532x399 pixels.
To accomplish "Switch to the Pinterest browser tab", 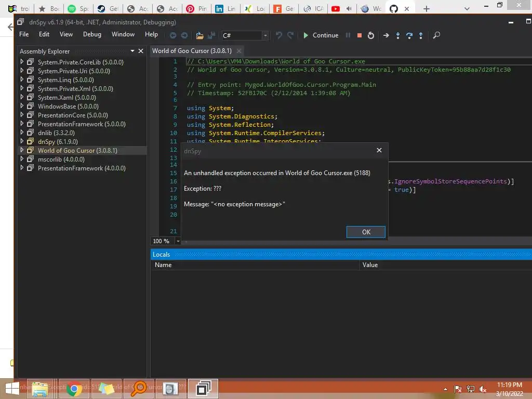I will point(196,8).
